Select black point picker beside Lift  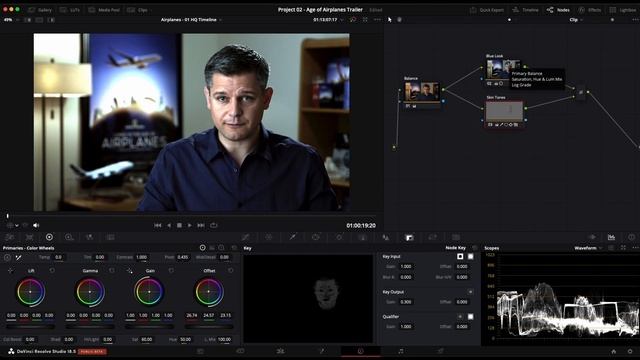click(10, 271)
